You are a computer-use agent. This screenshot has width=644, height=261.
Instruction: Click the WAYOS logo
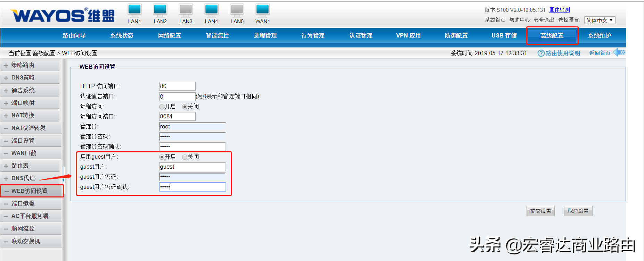tap(63, 15)
